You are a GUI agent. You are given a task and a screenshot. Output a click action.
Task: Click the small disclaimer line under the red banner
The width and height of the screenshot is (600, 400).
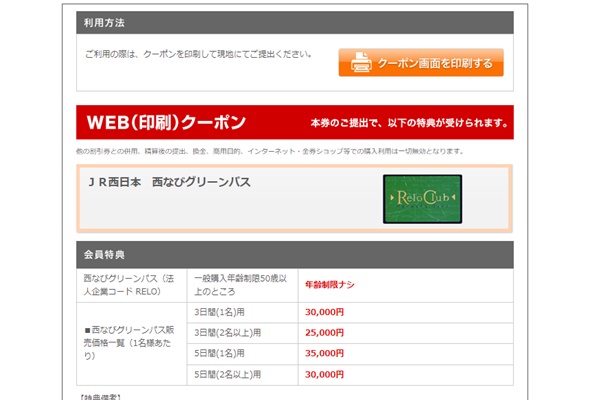[270, 151]
